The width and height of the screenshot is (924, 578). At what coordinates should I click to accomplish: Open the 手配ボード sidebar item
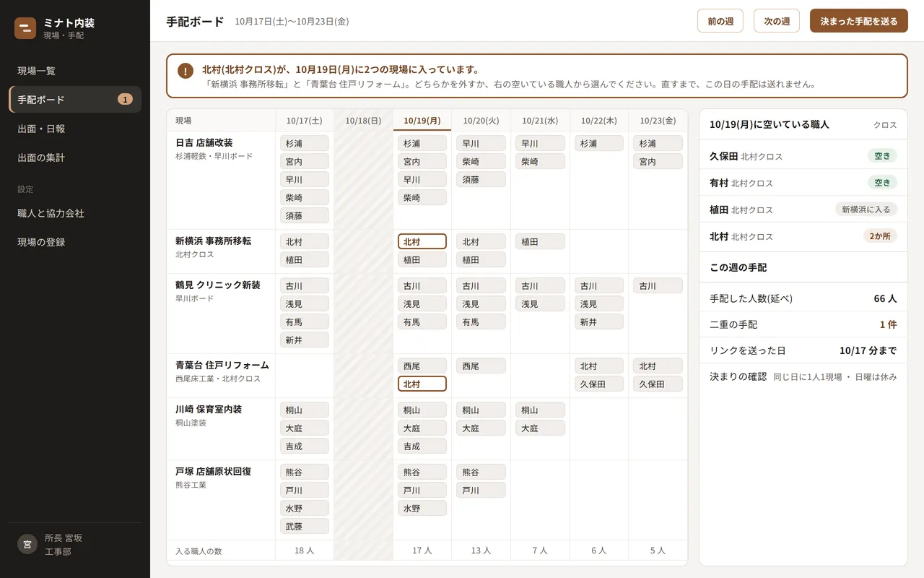pos(75,100)
